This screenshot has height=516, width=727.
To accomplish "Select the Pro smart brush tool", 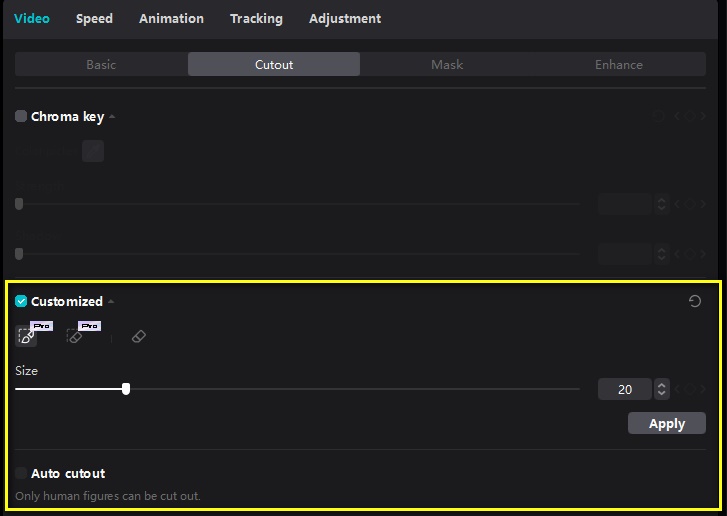I will click(x=26, y=336).
